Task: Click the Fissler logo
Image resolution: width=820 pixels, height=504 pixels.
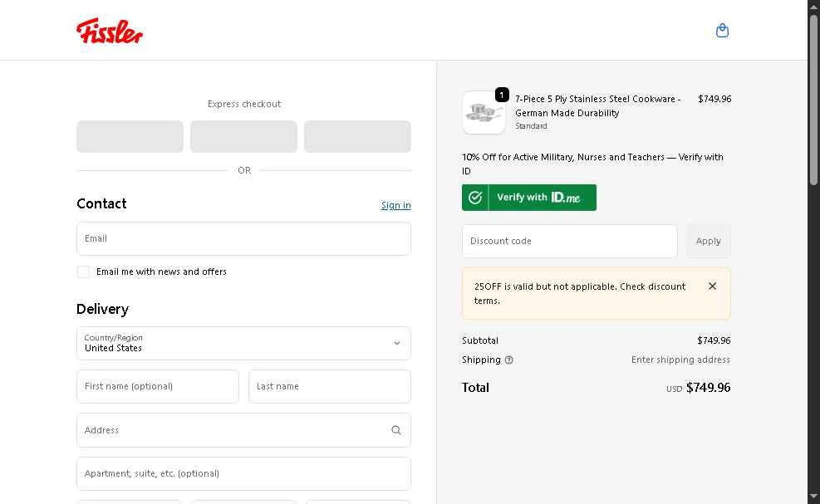Action: (110, 31)
